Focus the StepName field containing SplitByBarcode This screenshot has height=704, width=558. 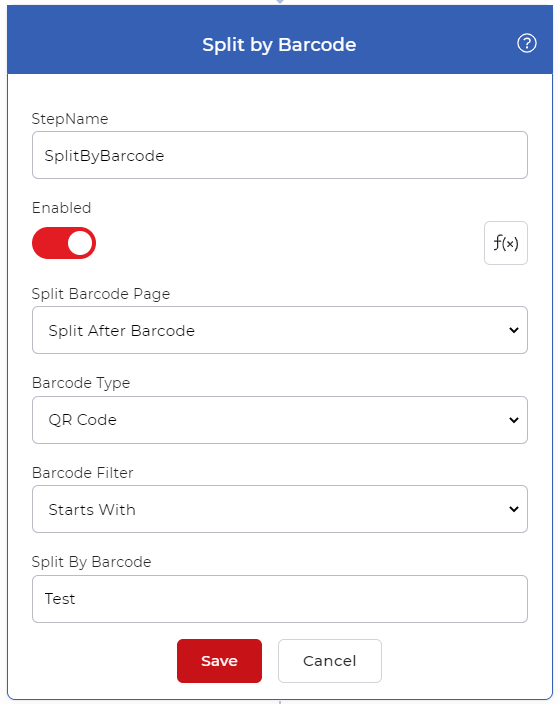pyautogui.click(x=280, y=155)
